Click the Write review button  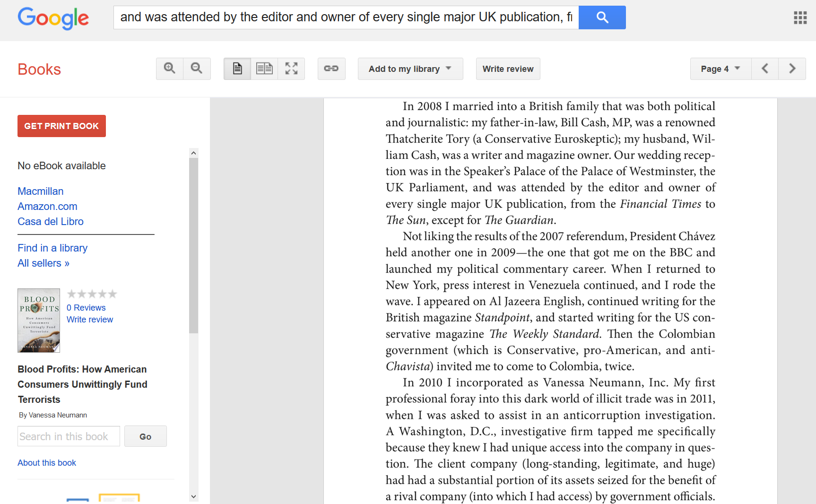tap(508, 69)
